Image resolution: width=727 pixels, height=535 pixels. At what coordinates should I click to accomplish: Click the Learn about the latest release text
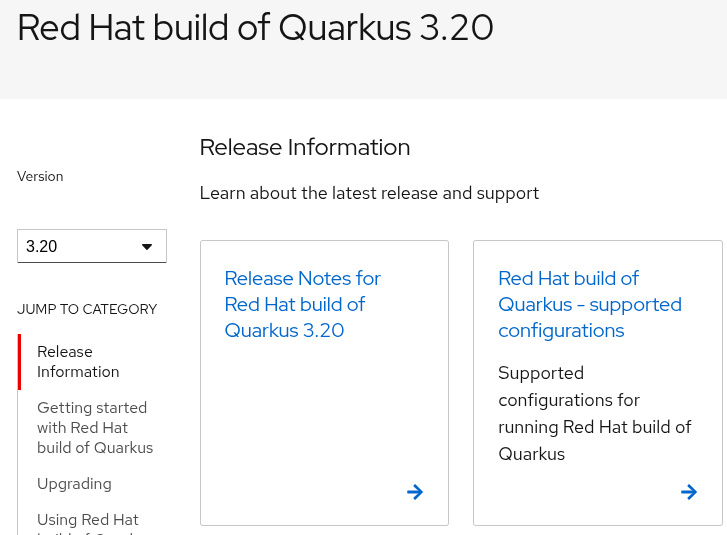point(369,193)
